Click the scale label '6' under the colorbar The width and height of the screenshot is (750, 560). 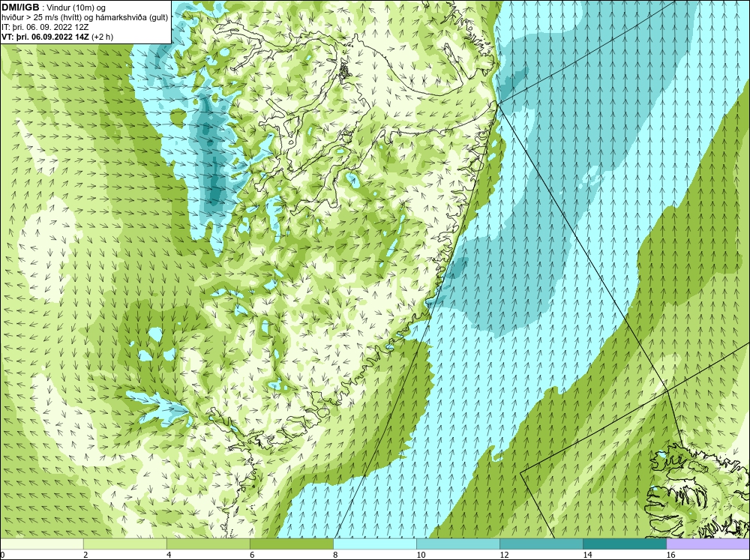tap(252, 555)
